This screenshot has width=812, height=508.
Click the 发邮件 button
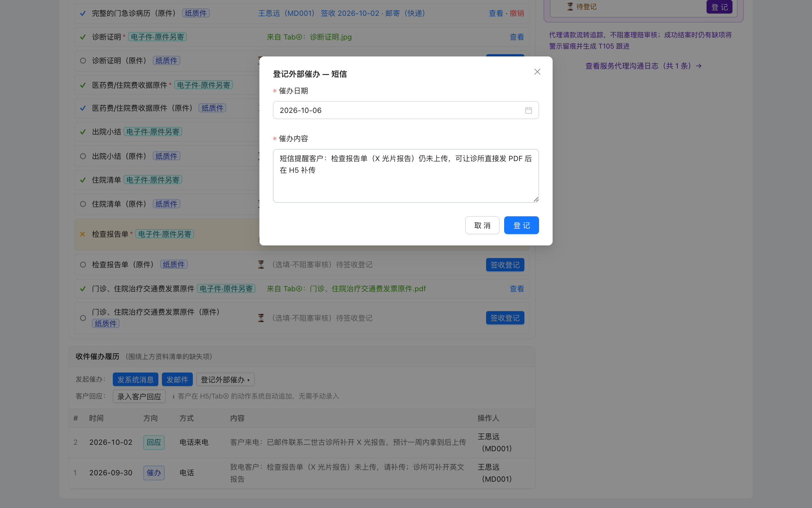(177, 380)
